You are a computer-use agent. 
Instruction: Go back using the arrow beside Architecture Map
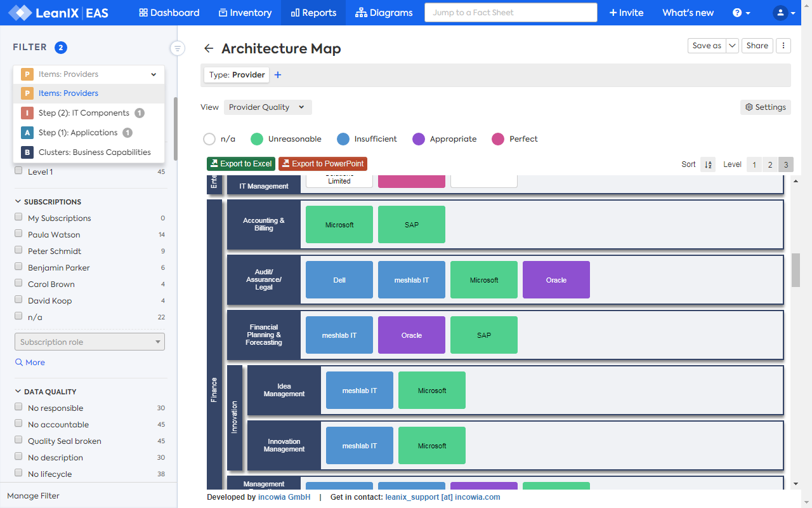(209, 49)
